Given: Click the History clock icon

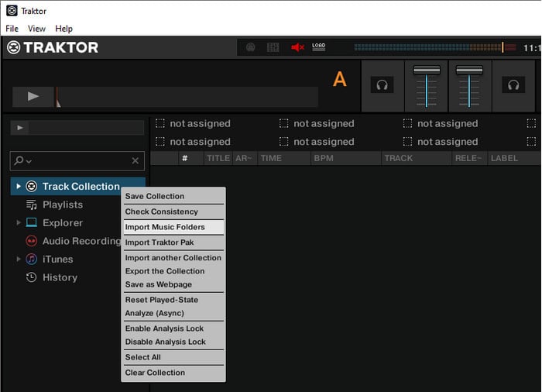Looking at the screenshot, I should [32, 277].
